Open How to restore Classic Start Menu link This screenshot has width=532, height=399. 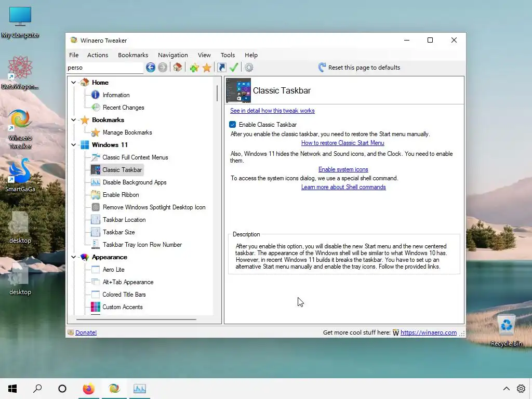pyautogui.click(x=343, y=143)
